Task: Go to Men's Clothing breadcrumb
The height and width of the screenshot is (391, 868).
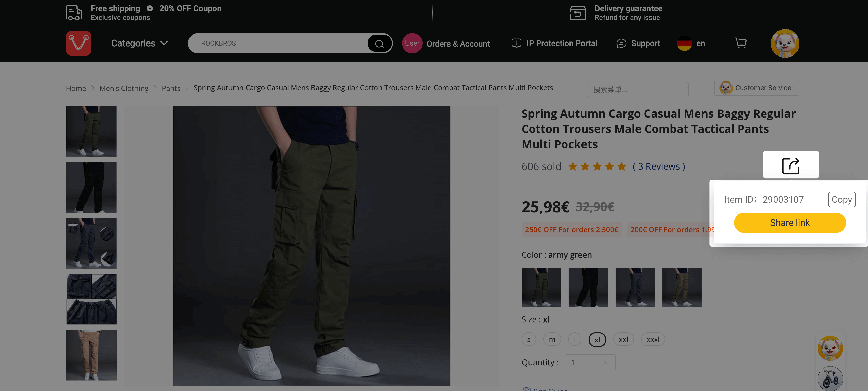Action: click(x=124, y=88)
